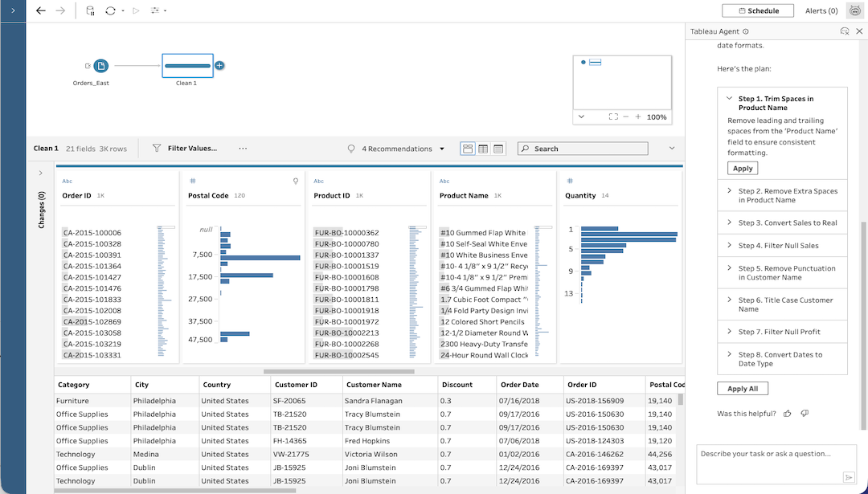Switch to data grid view
The height and width of the screenshot is (494, 868).
pos(483,149)
